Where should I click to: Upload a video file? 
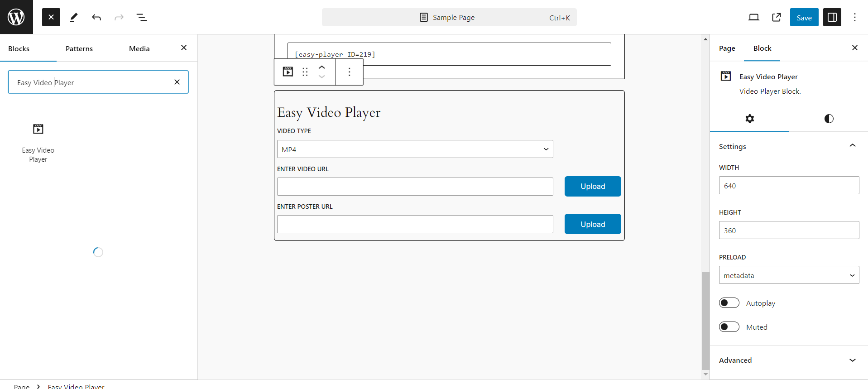point(593,186)
